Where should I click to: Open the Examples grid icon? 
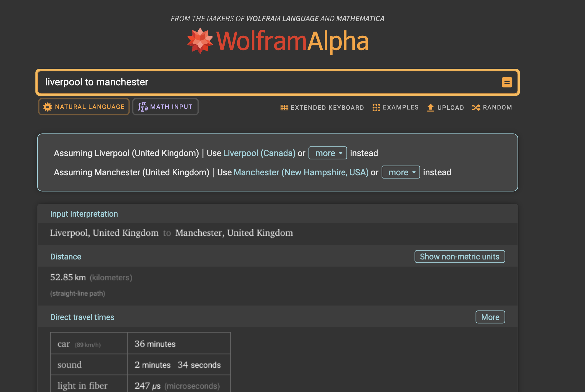click(x=376, y=108)
